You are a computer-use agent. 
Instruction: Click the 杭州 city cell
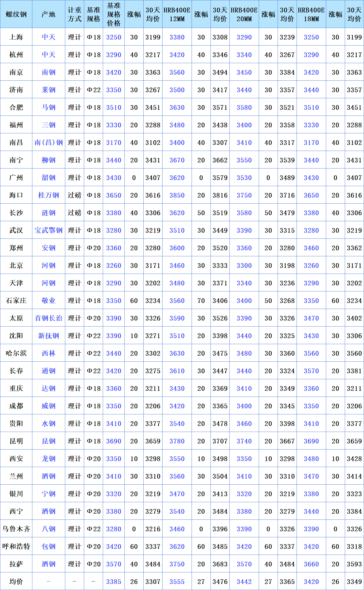click(x=16, y=55)
